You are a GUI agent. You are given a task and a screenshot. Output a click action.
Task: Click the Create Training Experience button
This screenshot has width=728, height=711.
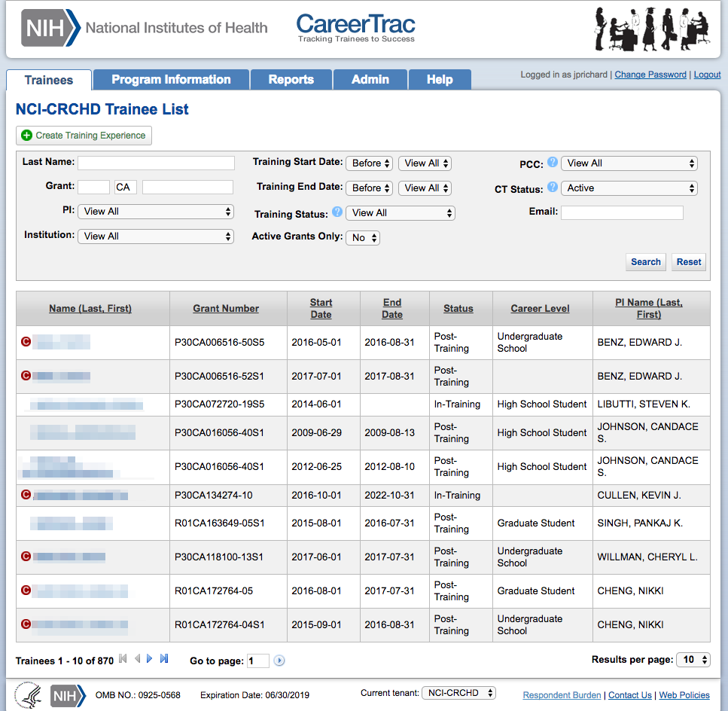84,136
